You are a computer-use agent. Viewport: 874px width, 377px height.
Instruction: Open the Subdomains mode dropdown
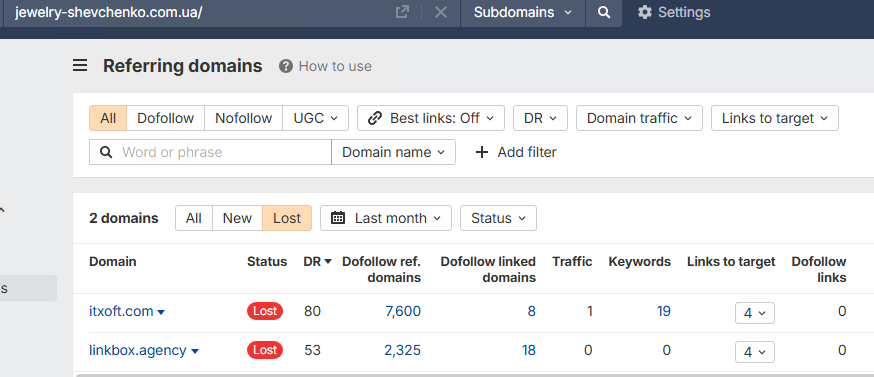(x=523, y=12)
